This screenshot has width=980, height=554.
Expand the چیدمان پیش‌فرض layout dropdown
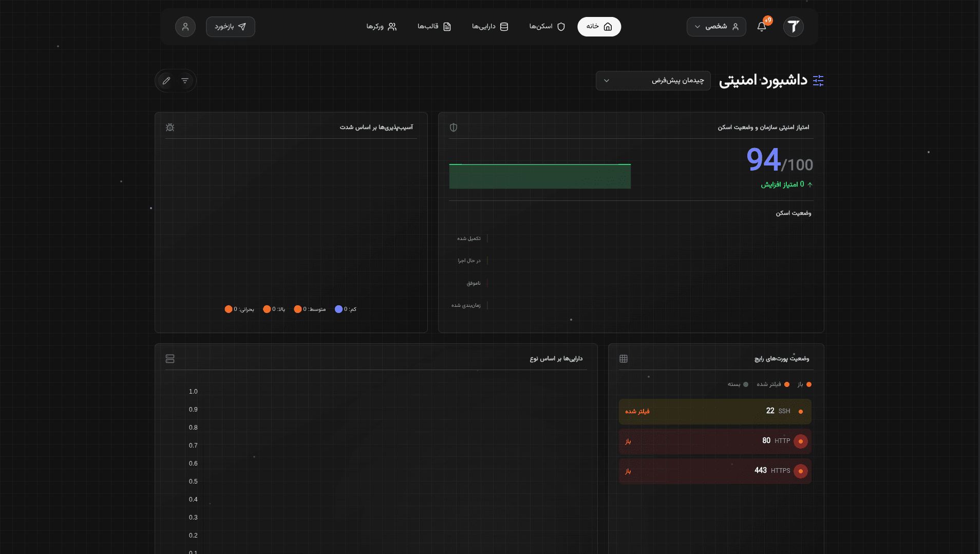click(653, 81)
